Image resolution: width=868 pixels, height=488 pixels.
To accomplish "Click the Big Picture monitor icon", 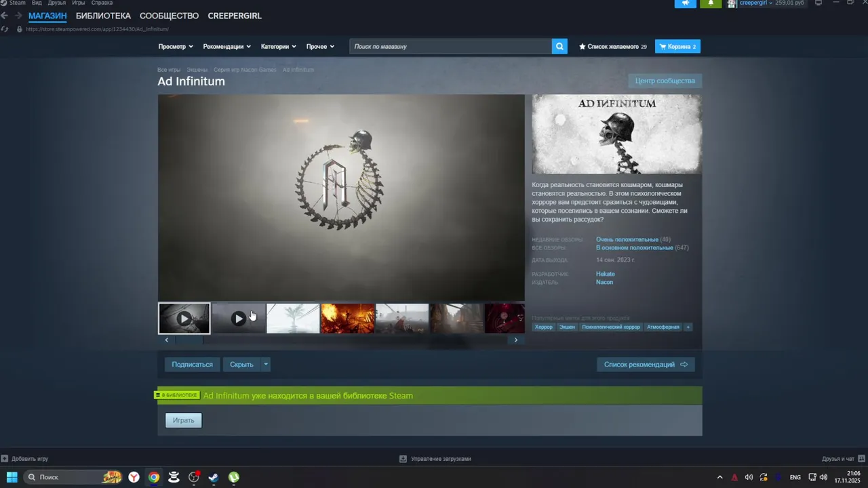I will (818, 3).
